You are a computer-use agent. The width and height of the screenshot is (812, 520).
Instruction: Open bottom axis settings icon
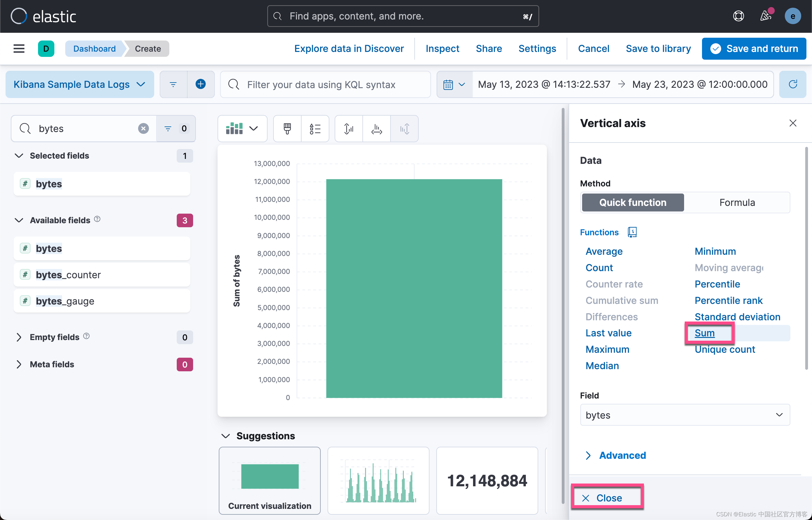tap(377, 129)
